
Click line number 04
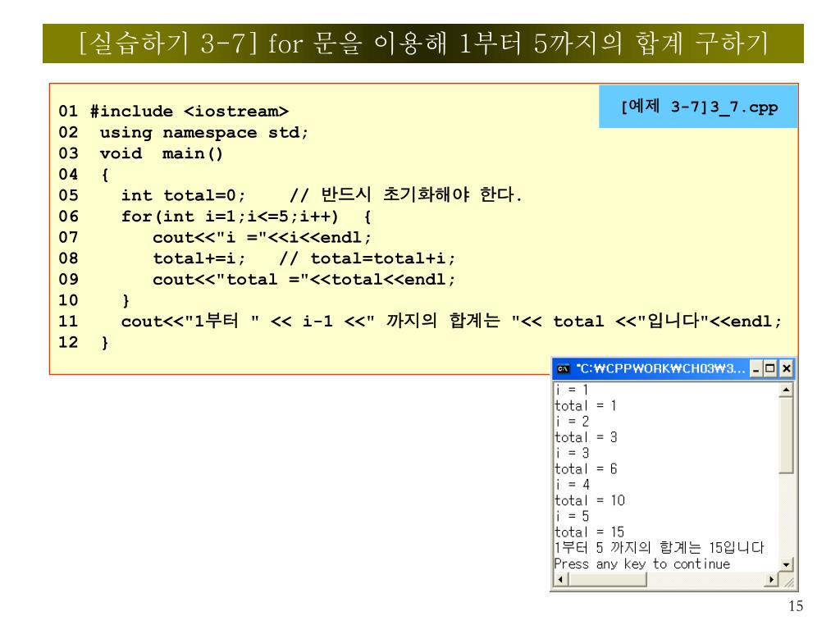tap(68, 175)
